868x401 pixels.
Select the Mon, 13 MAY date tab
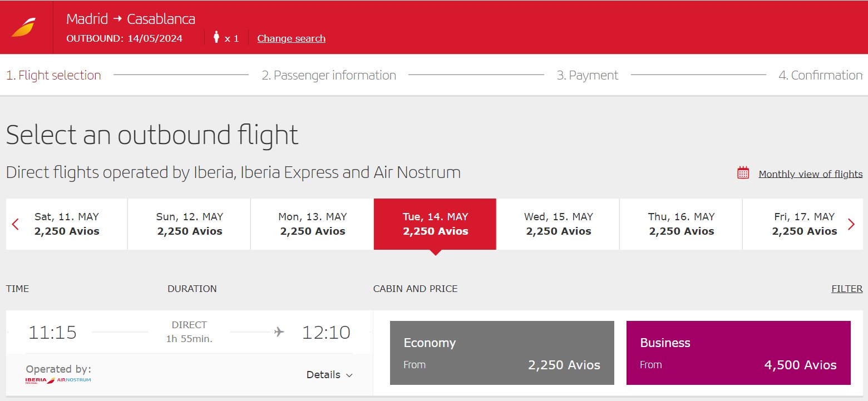(313, 224)
